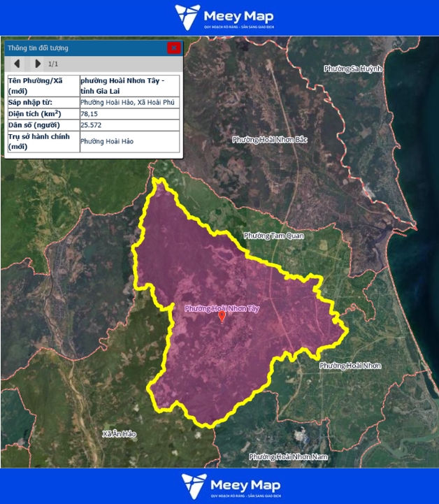Select the 'Phường Hoài Hảo, Xã Hoài Phú' cell
439x504 pixels.
coord(129,102)
